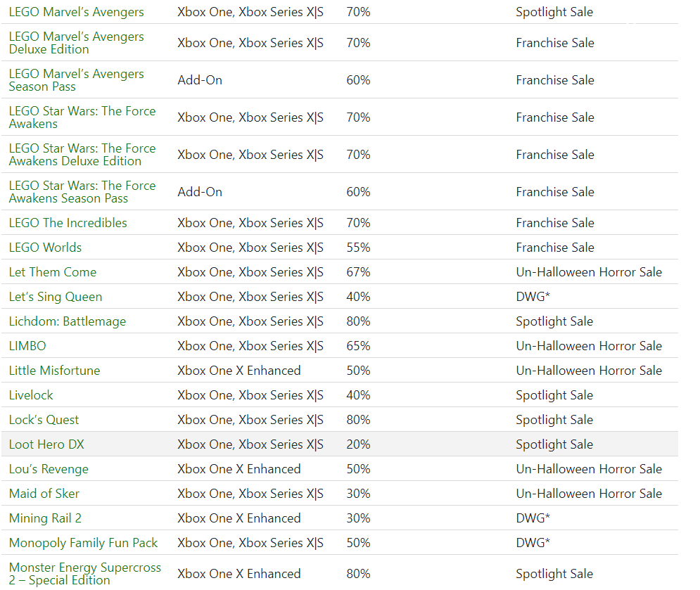700x590 pixels.
Task: Open the Mining Rail 2 link
Action: [45, 518]
